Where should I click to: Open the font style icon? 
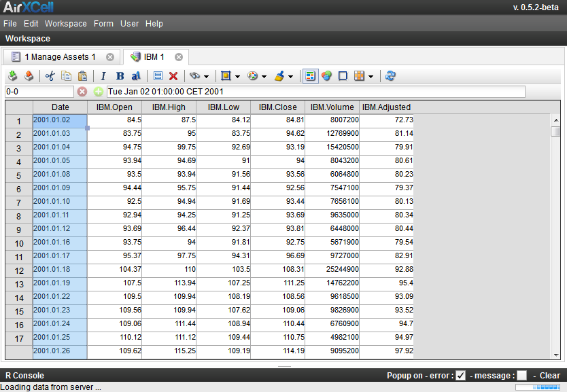tap(136, 76)
